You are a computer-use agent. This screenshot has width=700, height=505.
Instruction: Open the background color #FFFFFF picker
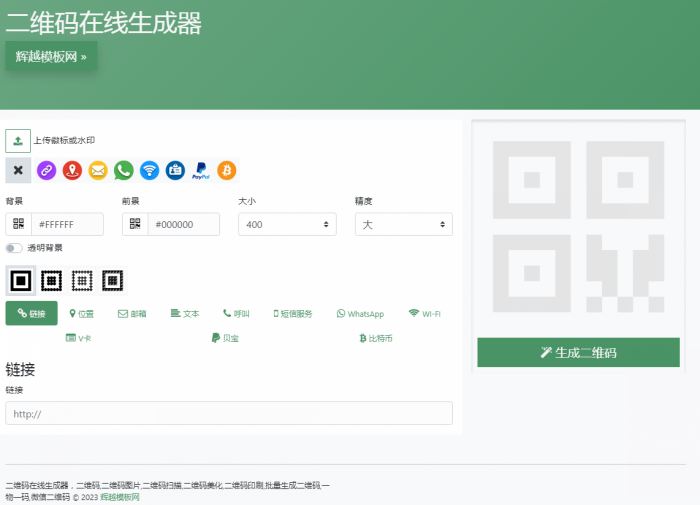pos(66,224)
